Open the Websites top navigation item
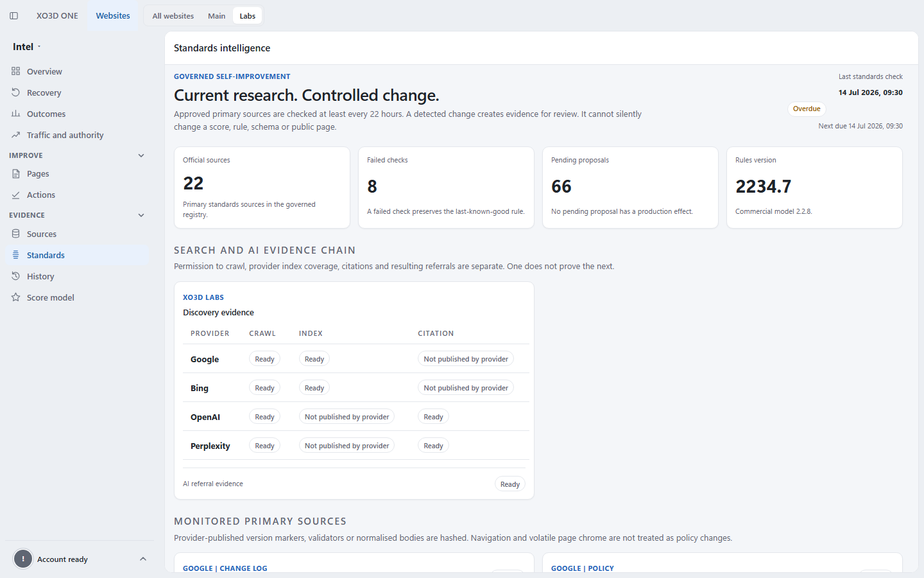 point(113,15)
